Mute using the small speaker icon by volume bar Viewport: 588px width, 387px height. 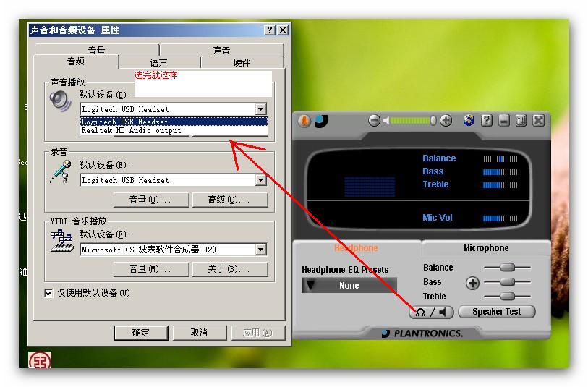(386, 121)
